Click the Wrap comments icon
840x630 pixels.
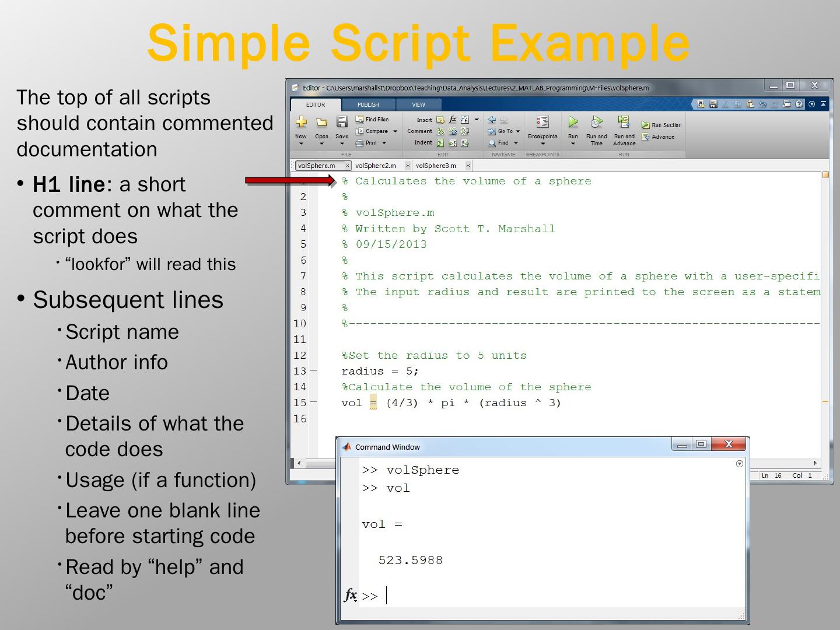(465, 131)
